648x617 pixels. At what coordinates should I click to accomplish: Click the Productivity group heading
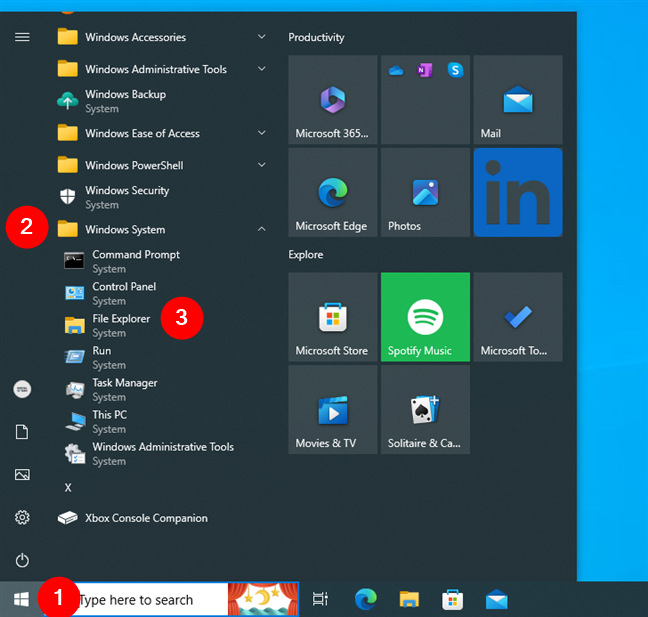point(316,37)
